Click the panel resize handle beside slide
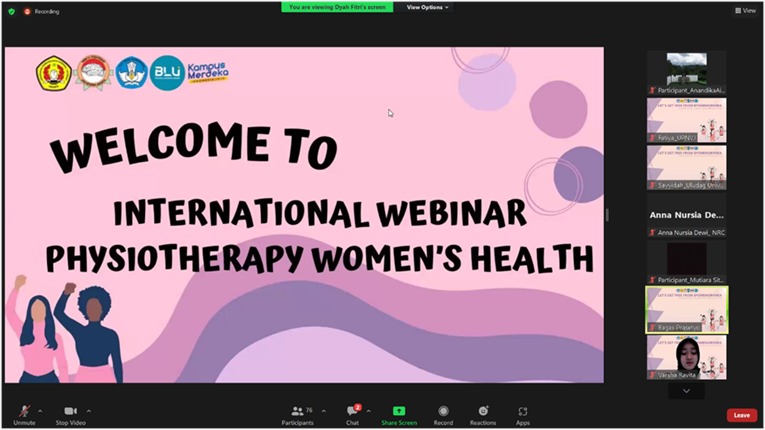The image size is (765, 430). 607,215
